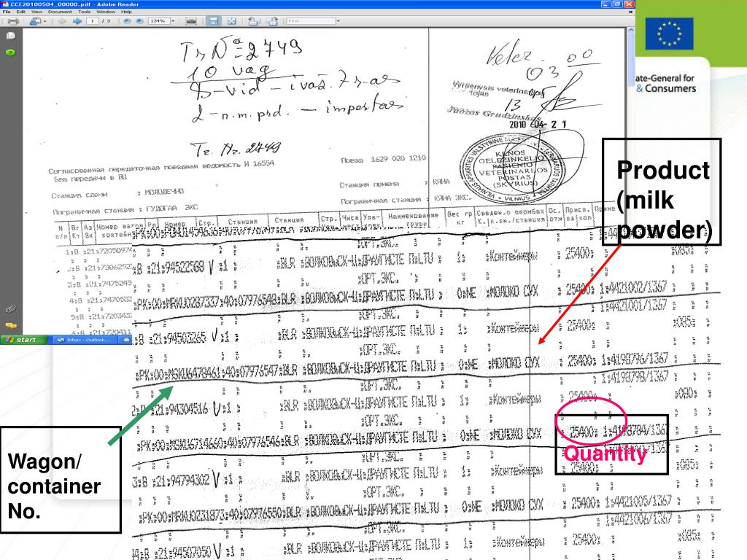The height and width of the screenshot is (560, 747).
Task: Open the Comments panel icon in left sidebar
Action: 10,326
